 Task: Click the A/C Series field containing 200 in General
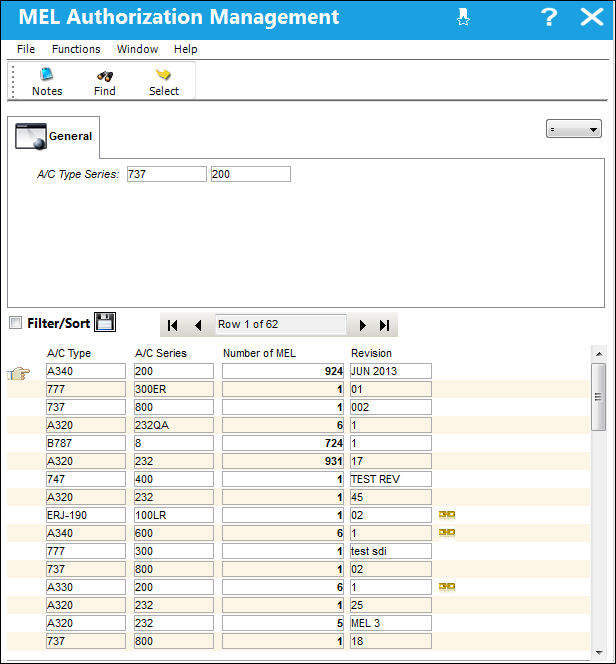click(251, 174)
